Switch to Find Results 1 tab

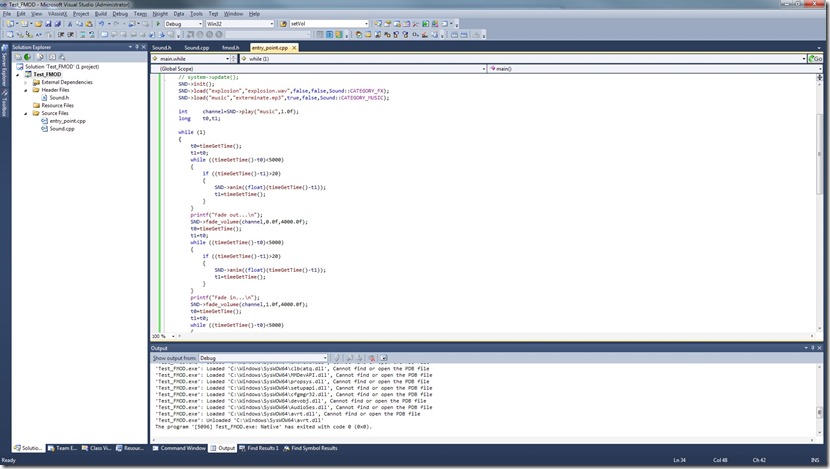click(x=258, y=448)
